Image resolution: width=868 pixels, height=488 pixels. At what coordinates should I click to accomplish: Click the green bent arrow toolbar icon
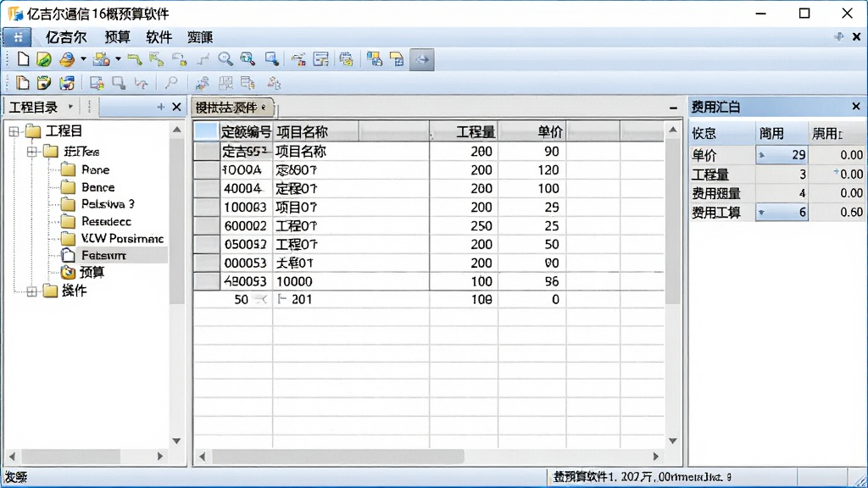click(x=134, y=58)
